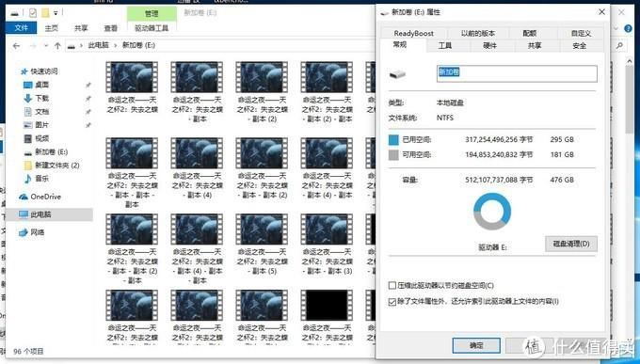Go back with the back arrow
This screenshot has height=364, width=640.
tap(16, 46)
